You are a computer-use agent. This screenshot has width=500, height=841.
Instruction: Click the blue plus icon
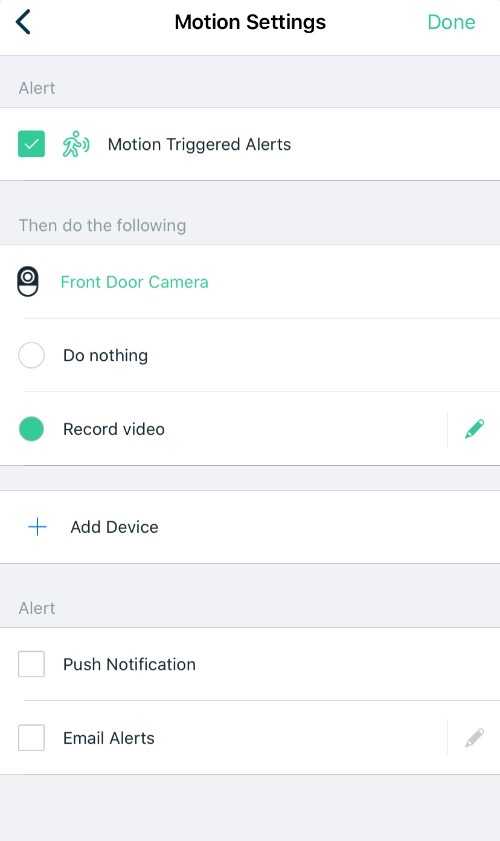[x=37, y=527]
